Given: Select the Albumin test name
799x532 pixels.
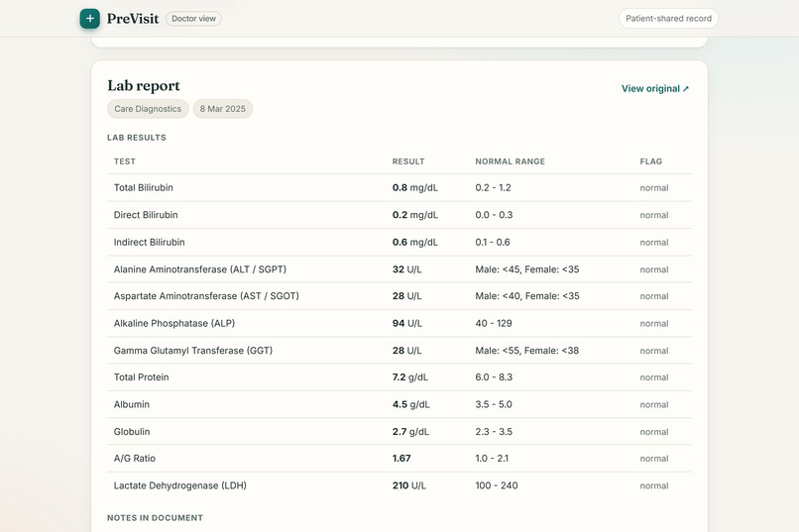Looking at the screenshot, I should [132, 404].
